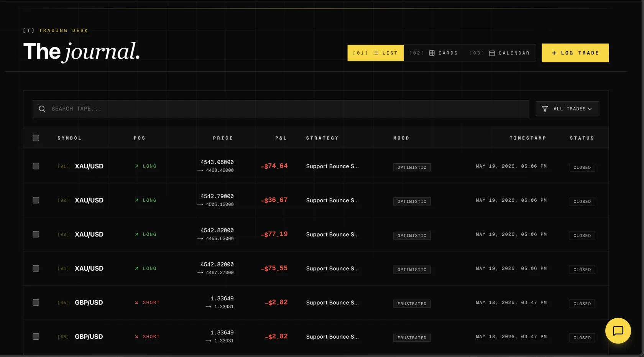Click the short arrow icon in row 06

[x=136, y=337]
